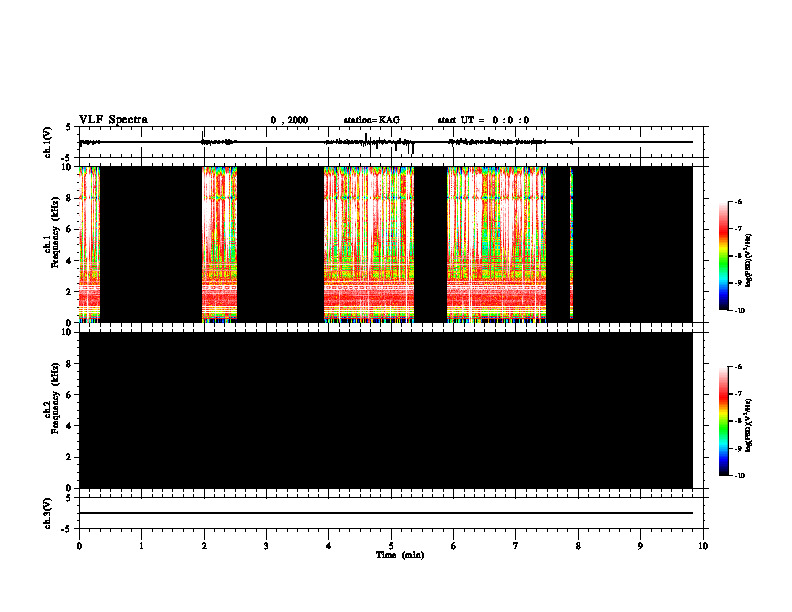Click time axis tick label "2"

204,546
